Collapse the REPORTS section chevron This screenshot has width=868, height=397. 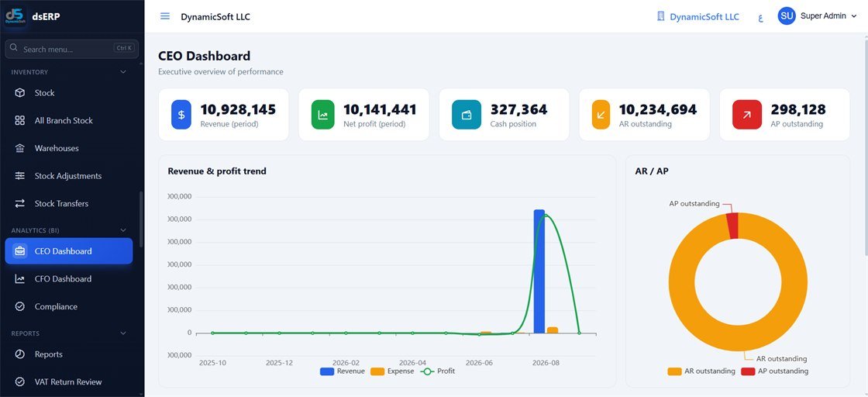point(123,333)
